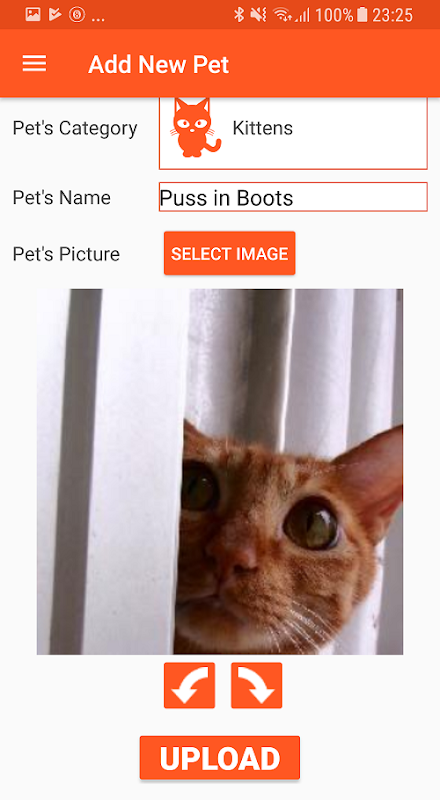Focus the Pet's Name input field
This screenshot has width=440, height=800.
[293, 197]
